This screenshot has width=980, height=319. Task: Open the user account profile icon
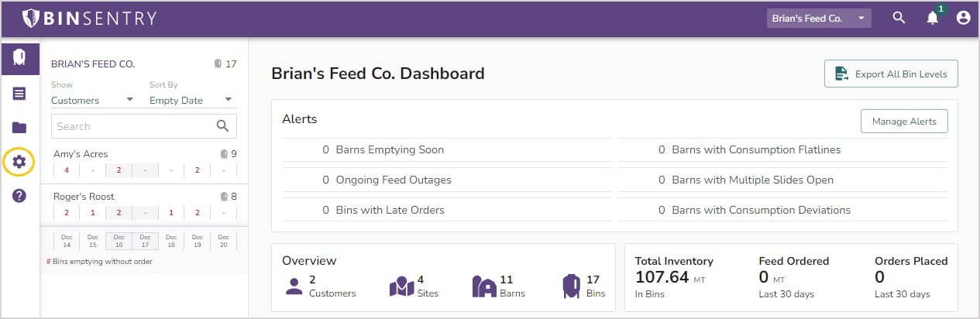coord(963,18)
